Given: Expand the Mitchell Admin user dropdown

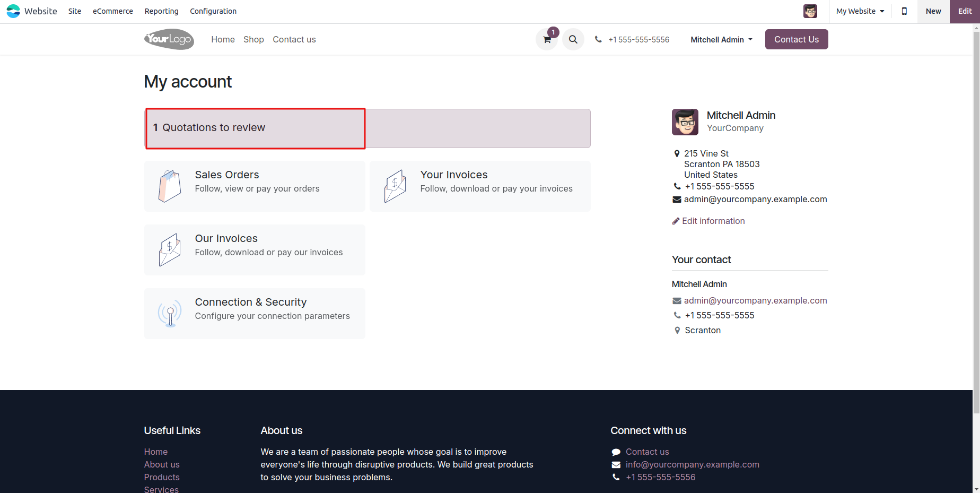Looking at the screenshot, I should coord(721,40).
